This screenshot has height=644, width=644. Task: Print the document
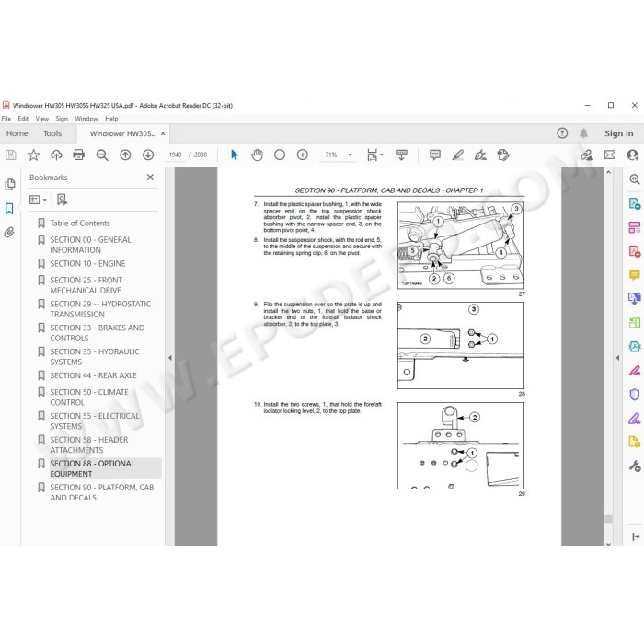tap(78, 155)
